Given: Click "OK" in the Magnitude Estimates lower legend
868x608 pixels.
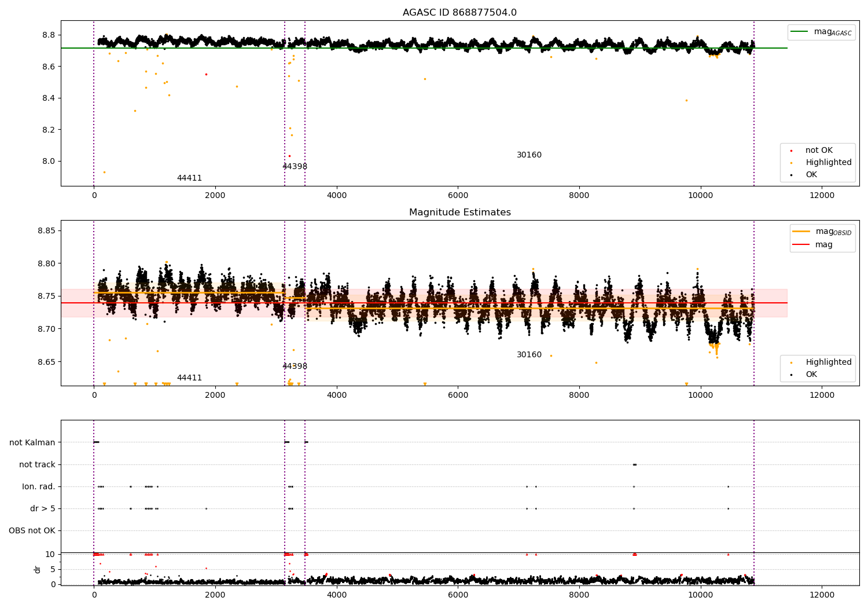Looking at the screenshot, I should 811,375.
